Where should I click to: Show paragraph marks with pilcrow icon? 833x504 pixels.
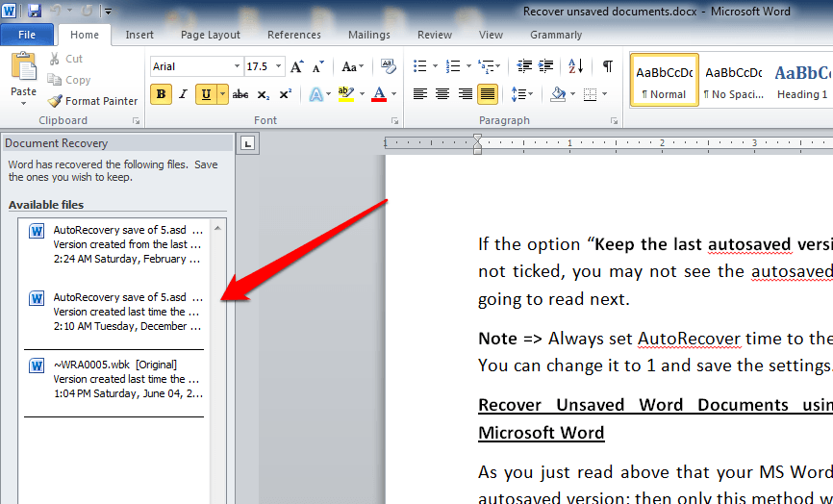click(607, 66)
